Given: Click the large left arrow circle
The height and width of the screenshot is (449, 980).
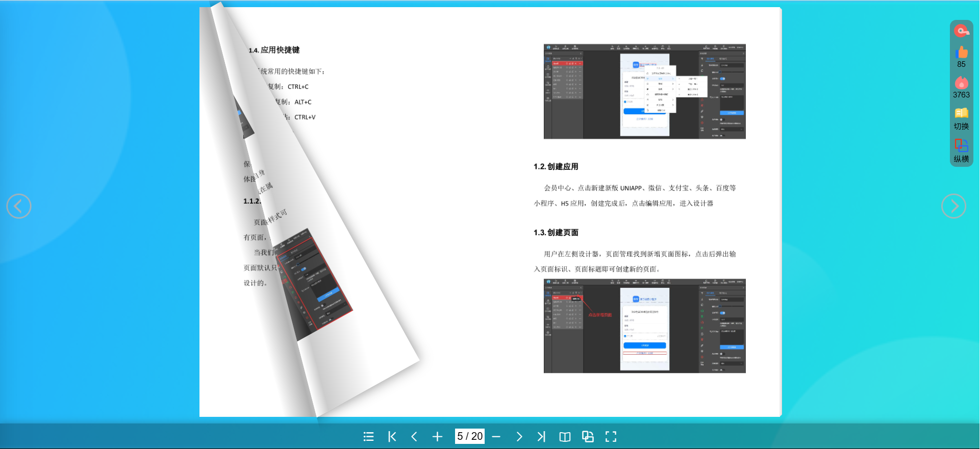Looking at the screenshot, I should point(19,206).
